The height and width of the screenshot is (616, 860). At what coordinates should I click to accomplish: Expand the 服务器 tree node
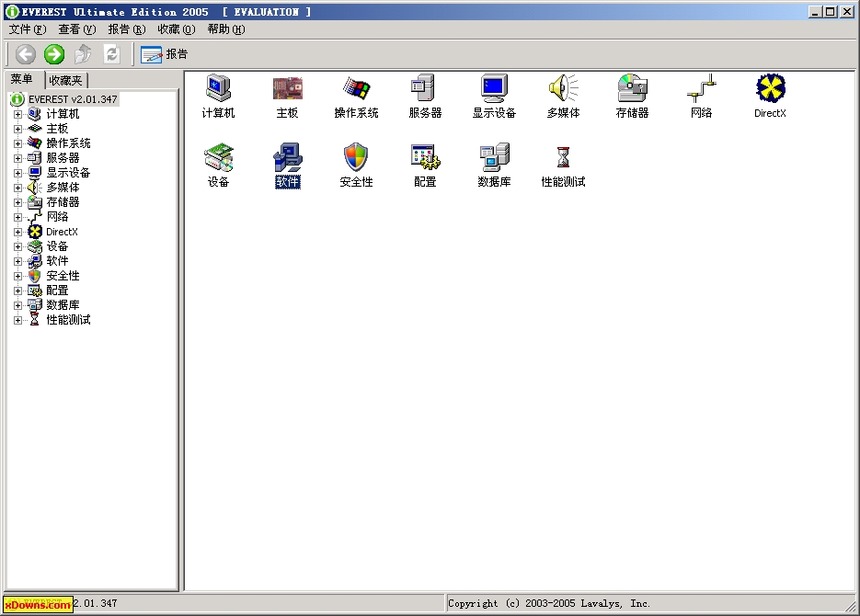17,158
